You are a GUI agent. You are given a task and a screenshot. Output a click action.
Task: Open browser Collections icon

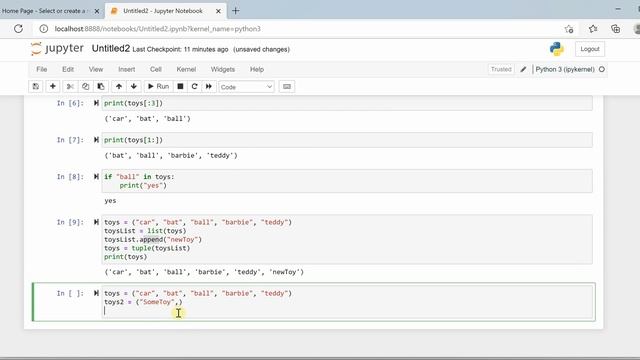coord(616,29)
